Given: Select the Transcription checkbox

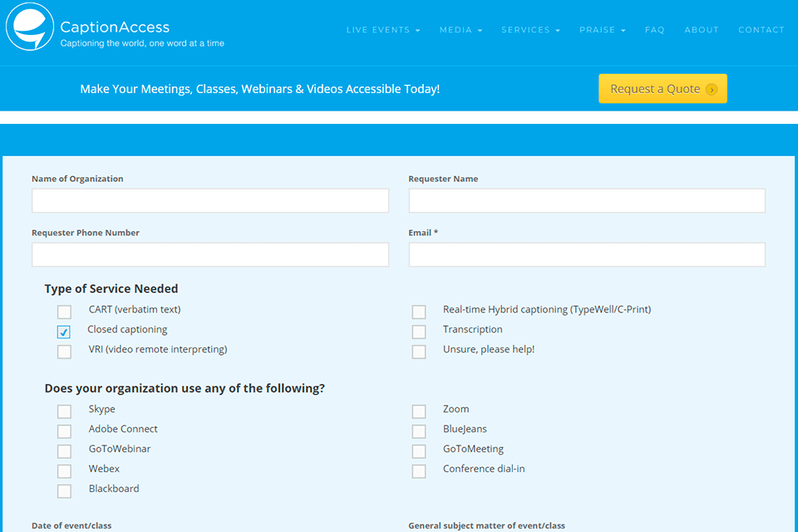Looking at the screenshot, I should point(419,332).
